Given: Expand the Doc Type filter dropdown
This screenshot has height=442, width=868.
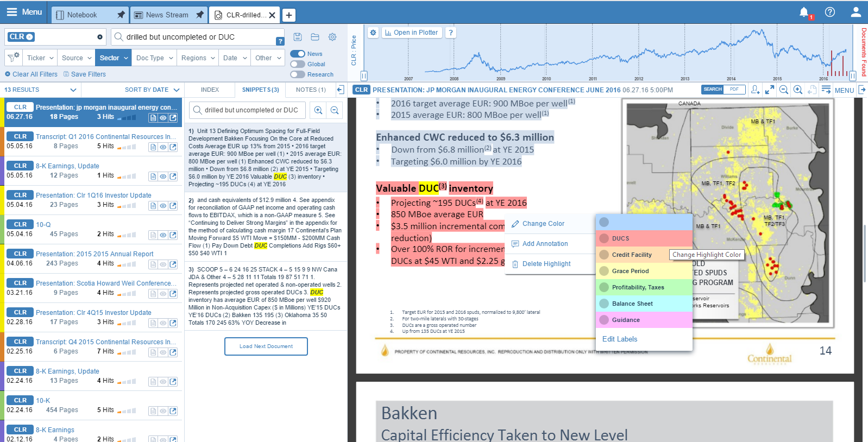Looking at the screenshot, I should pyautogui.click(x=155, y=58).
